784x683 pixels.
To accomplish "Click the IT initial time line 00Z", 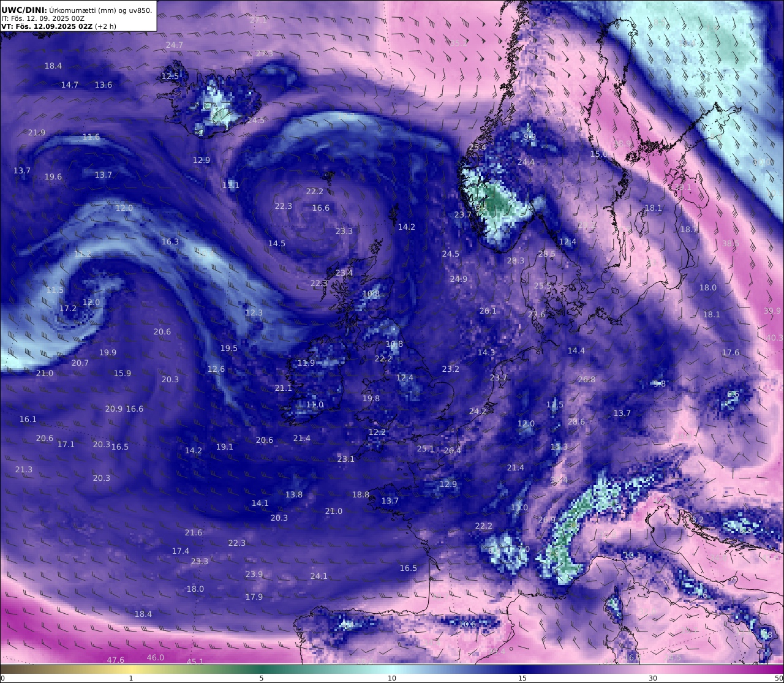I will [x=43, y=18].
